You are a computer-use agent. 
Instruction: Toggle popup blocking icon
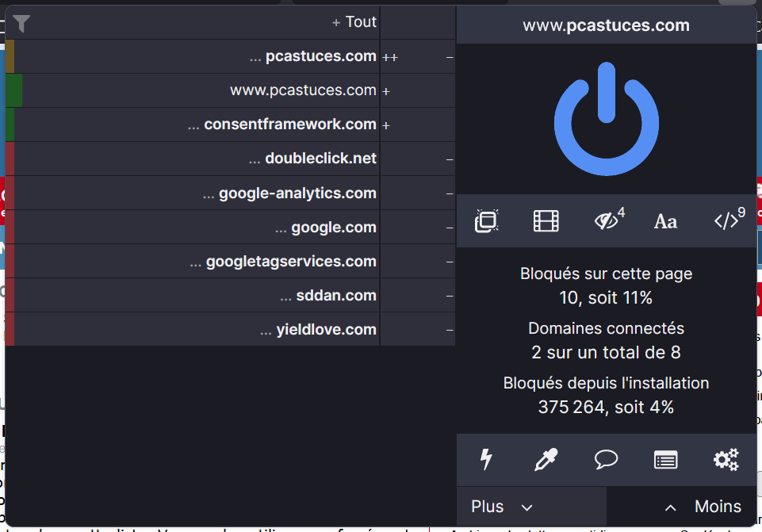point(486,221)
